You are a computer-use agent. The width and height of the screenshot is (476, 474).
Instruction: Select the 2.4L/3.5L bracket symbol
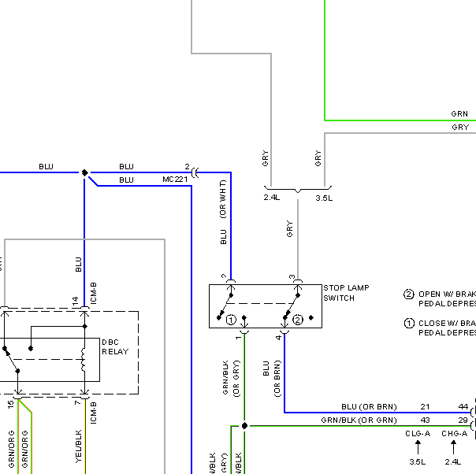(298, 189)
